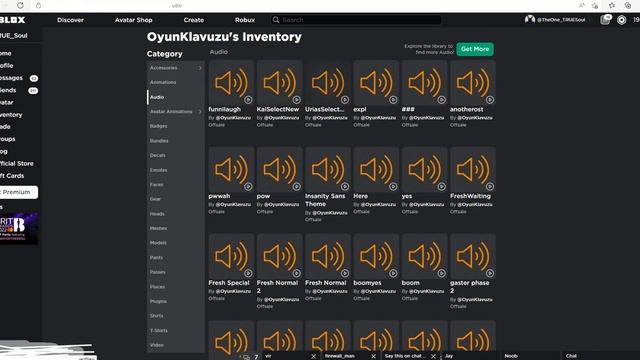The width and height of the screenshot is (640, 360).
Task: Expand the Avatar Animations category arrow
Action: point(200,111)
